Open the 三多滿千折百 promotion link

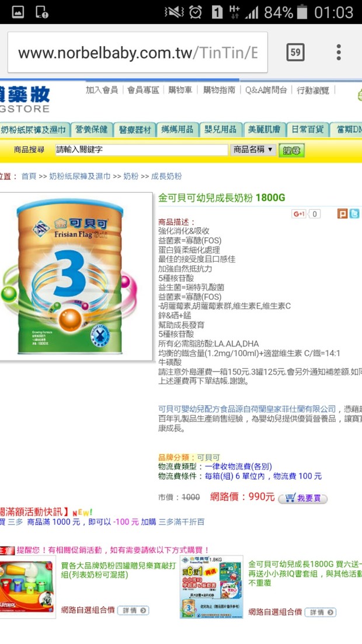pyautogui.click(x=182, y=522)
